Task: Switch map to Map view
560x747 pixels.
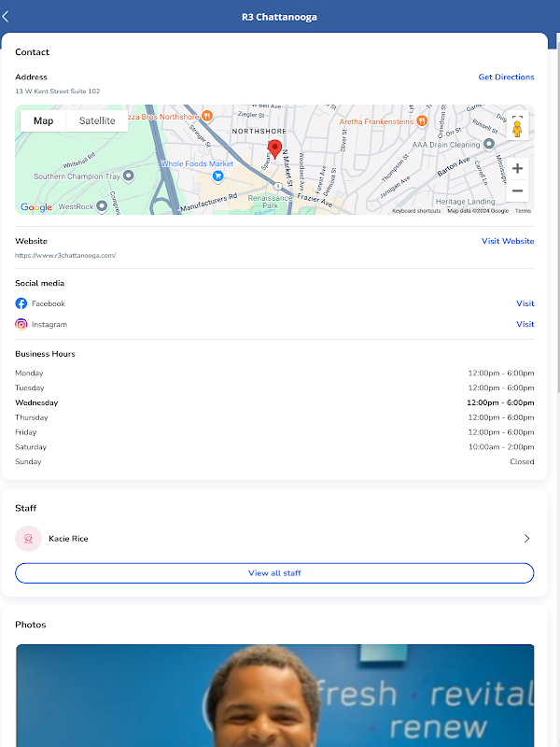Action: pyautogui.click(x=43, y=121)
